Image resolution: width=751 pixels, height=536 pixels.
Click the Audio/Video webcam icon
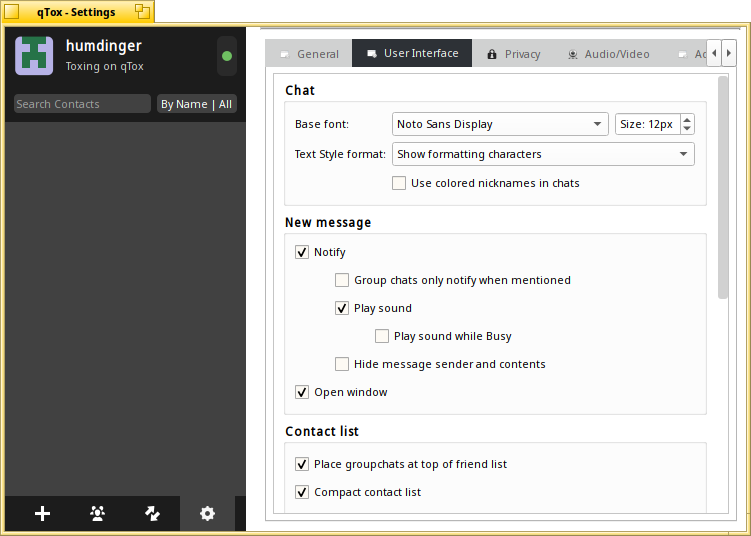[x=572, y=54]
